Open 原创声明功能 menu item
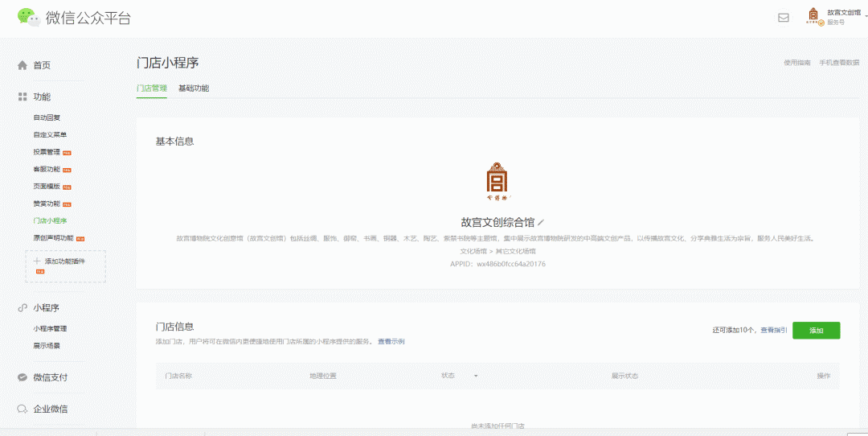 point(53,237)
